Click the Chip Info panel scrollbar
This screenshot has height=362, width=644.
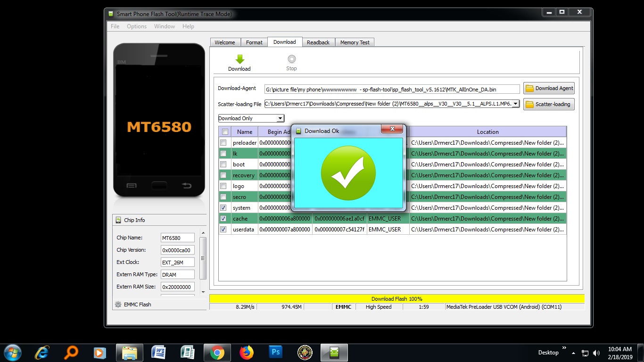203,258
